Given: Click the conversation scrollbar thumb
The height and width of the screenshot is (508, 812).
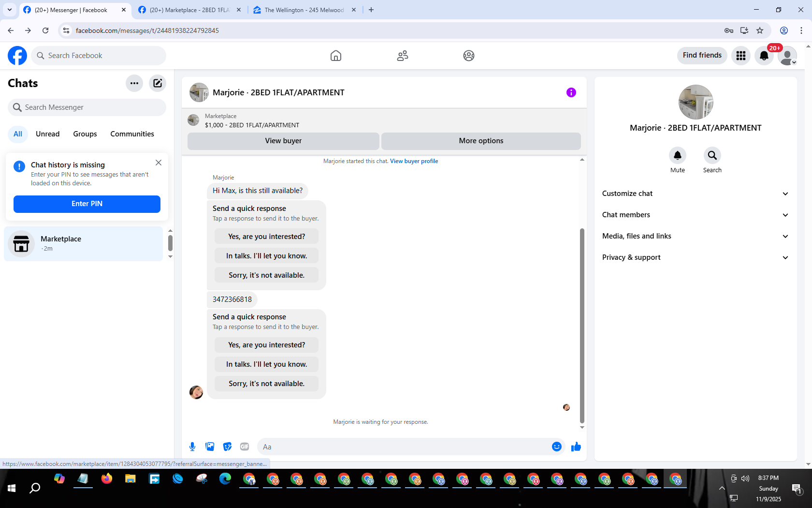Looking at the screenshot, I should click(x=582, y=326).
